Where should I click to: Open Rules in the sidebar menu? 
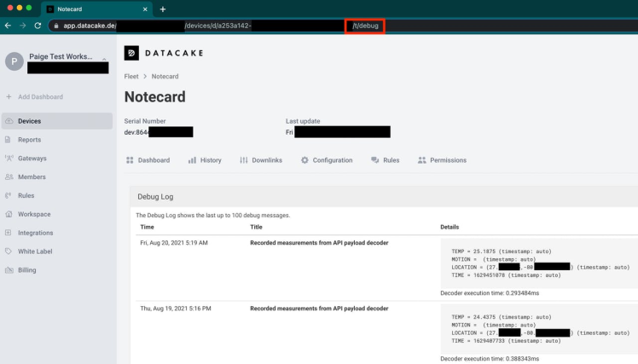pos(26,195)
